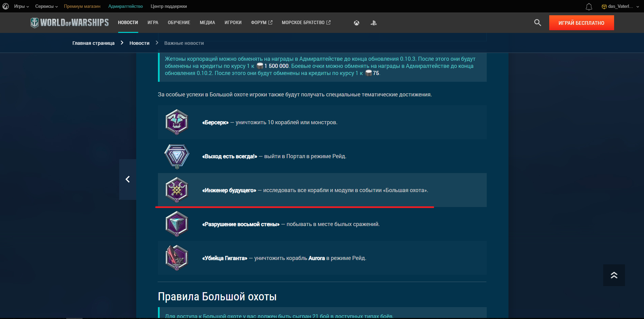Click the «Выход есть всегда!» title text
644x319 pixels.
click(x=230, y=156)
